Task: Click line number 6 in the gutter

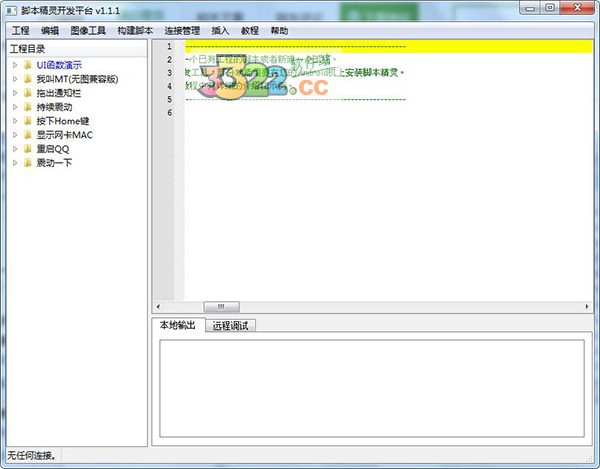Action: pos(169,112)
